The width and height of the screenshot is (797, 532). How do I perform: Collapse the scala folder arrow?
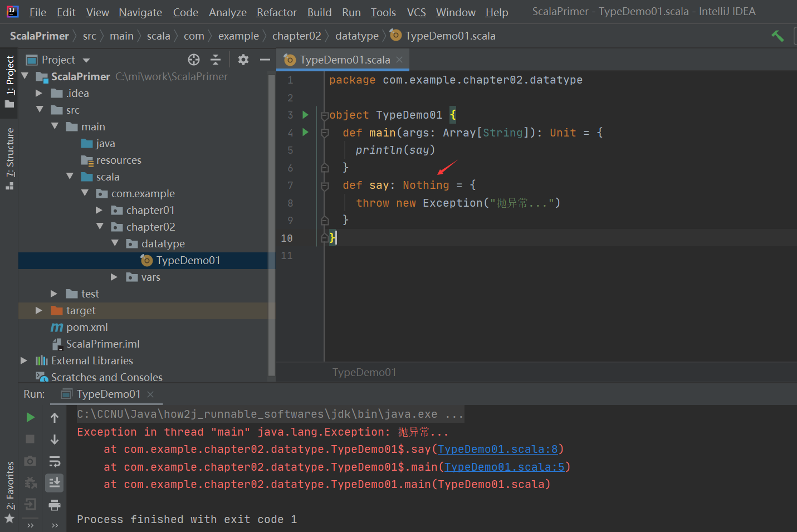tap(70, 177)
